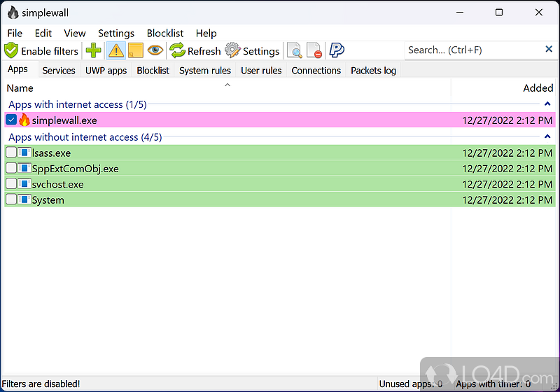Viewport: 560px width, 392px height.
Task: Click the green plus add-app icon
Action: click(x=94, y=50)
